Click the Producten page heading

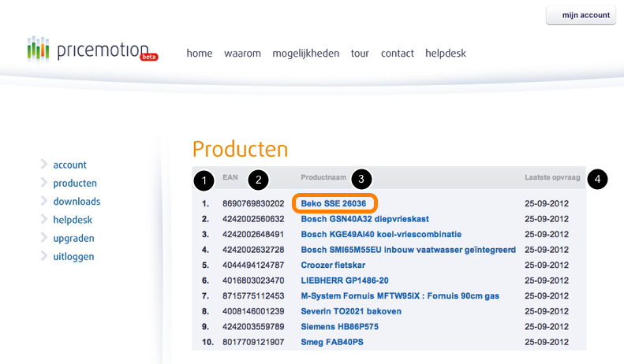click(240, 149)
